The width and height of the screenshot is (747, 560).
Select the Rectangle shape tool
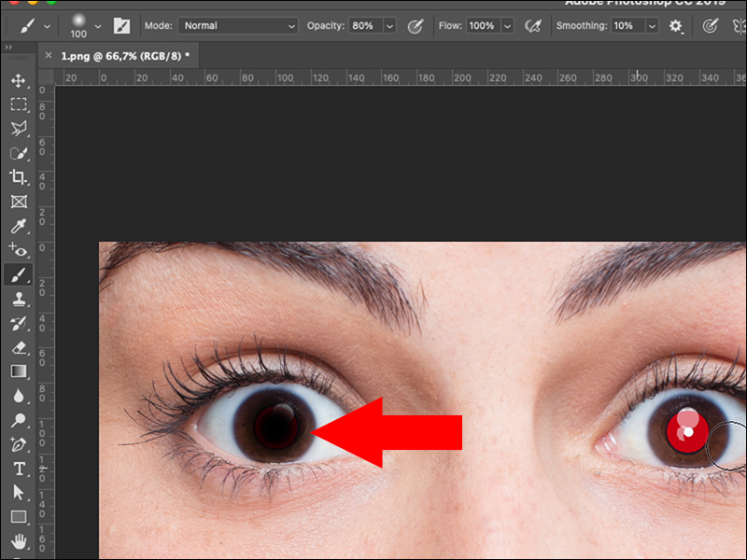pyautogui.click(x=19, y=517)
